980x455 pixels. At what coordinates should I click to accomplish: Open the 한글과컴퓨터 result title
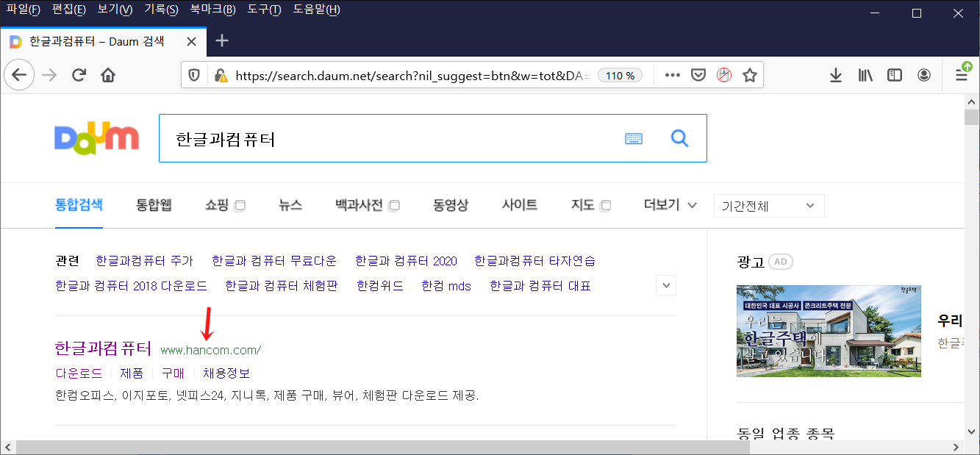point(103,348)
